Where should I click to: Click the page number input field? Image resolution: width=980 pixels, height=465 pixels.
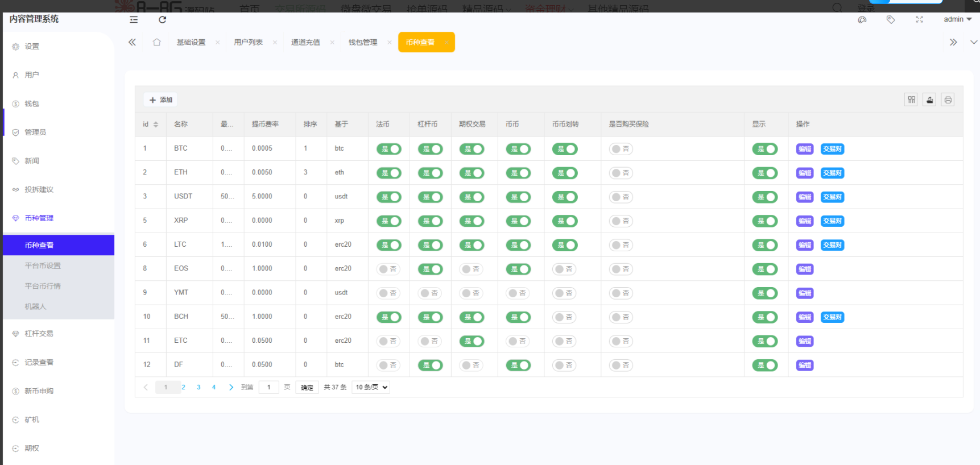pyautogui.click(x=268, y=388)
